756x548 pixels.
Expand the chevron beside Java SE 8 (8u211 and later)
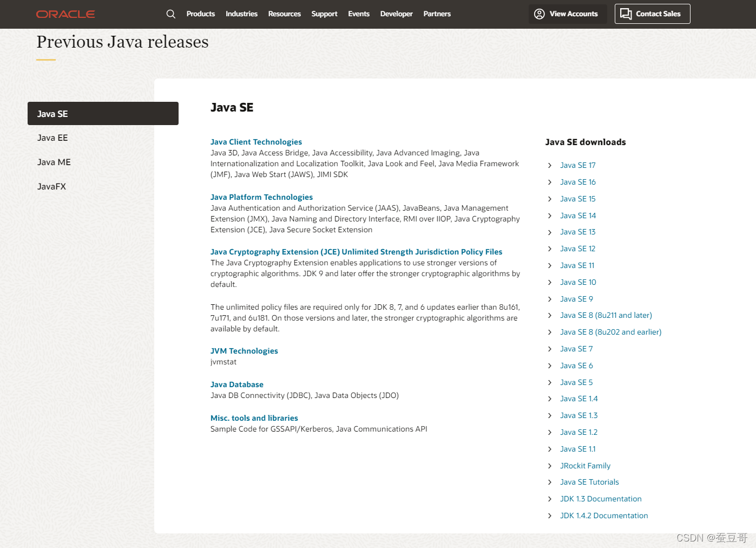549,315
